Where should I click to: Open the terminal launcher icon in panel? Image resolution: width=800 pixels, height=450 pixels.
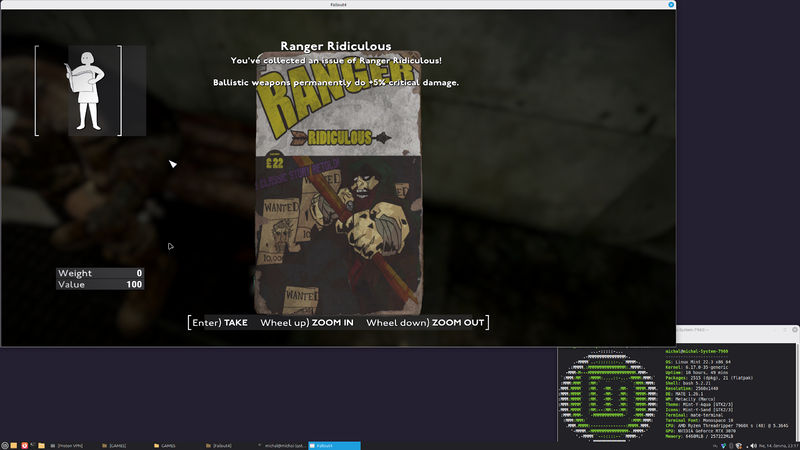[x=33, y=445]
